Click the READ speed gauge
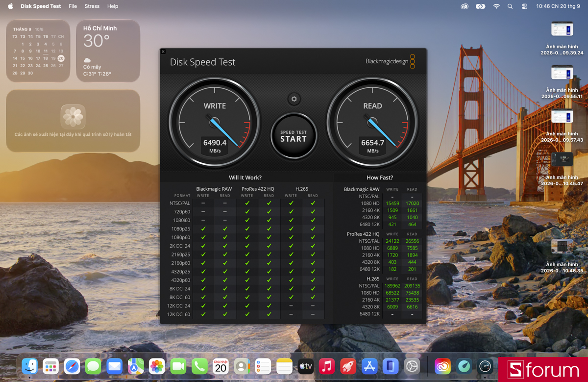588x382 pixels. (x=372, y=123)
